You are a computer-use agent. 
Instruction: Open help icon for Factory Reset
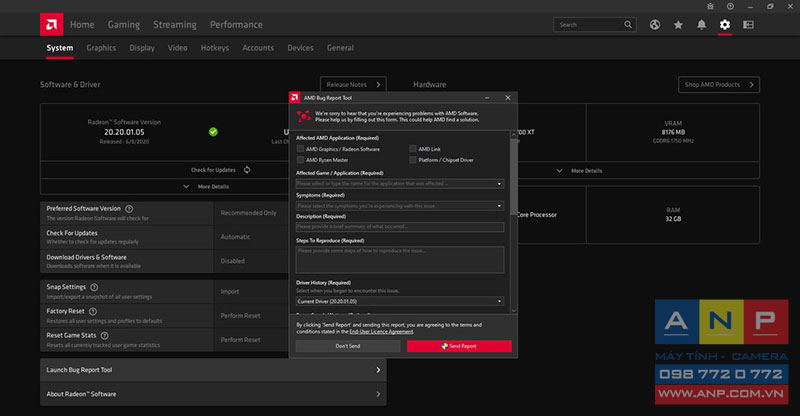[x=92, y=311]
